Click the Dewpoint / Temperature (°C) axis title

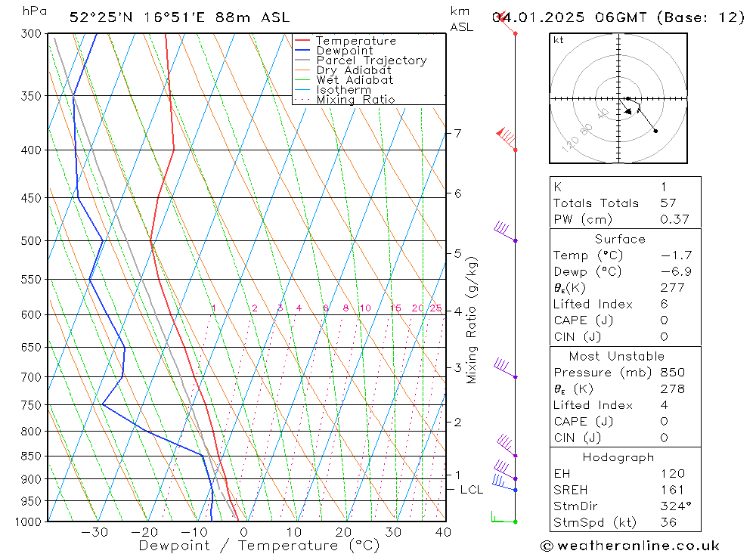coord(259,546)
